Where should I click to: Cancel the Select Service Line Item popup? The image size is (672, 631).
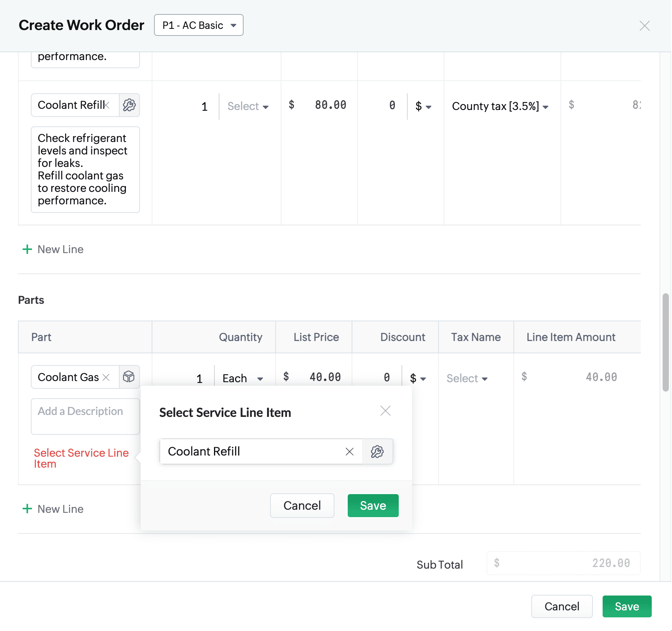302,506
